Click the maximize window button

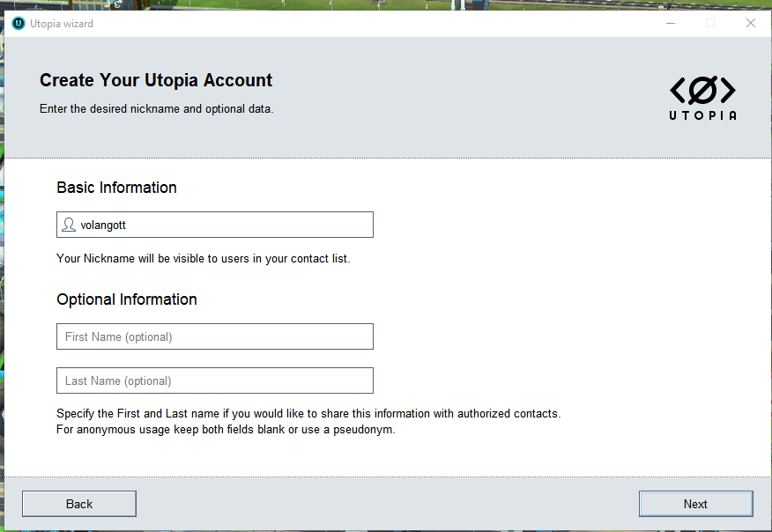tap(710, 24)
